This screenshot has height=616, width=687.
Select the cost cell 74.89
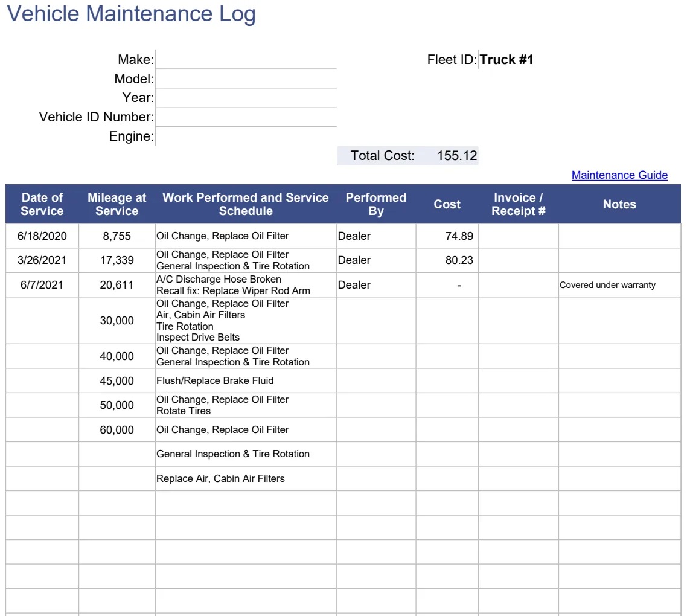click(447, 236)
